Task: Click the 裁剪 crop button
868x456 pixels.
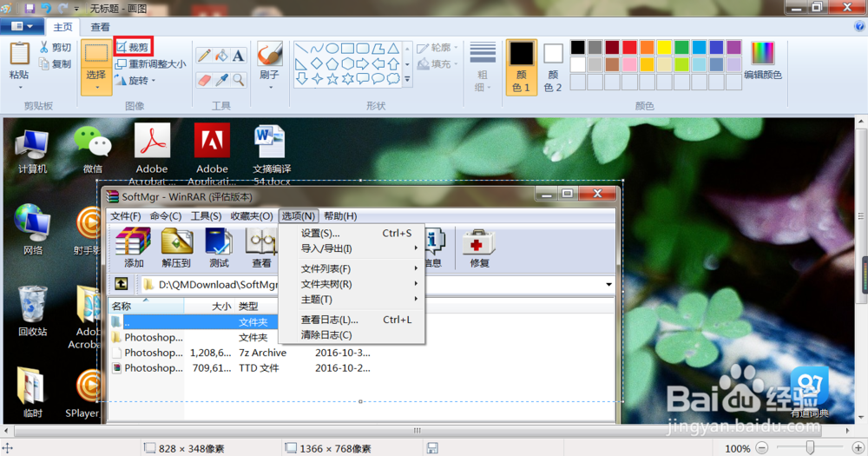Action: coord(133,48)
